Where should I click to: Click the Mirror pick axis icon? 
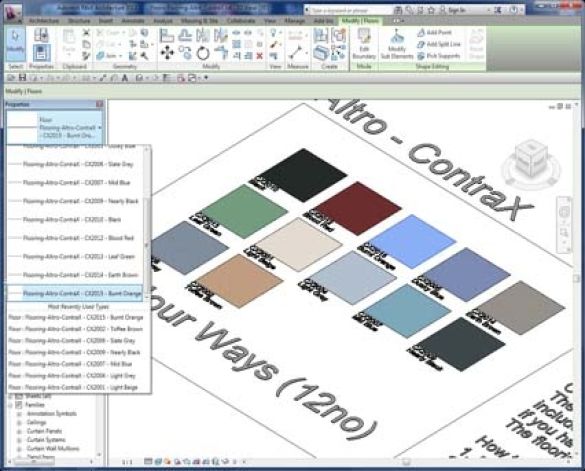203,35
